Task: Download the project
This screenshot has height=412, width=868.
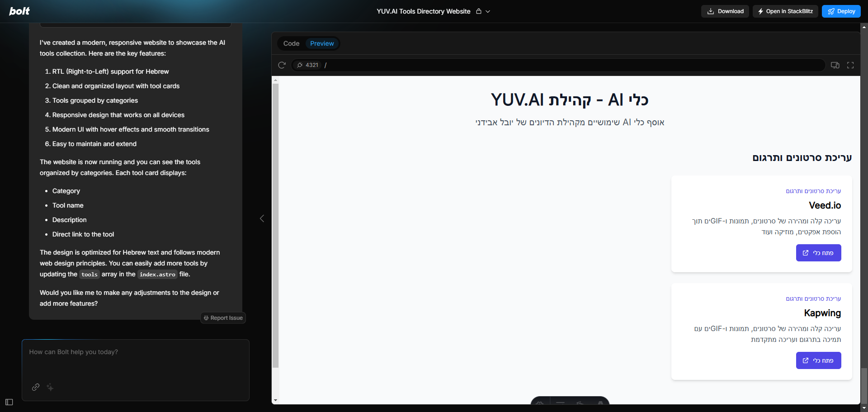Action: (x=725, y=11)
